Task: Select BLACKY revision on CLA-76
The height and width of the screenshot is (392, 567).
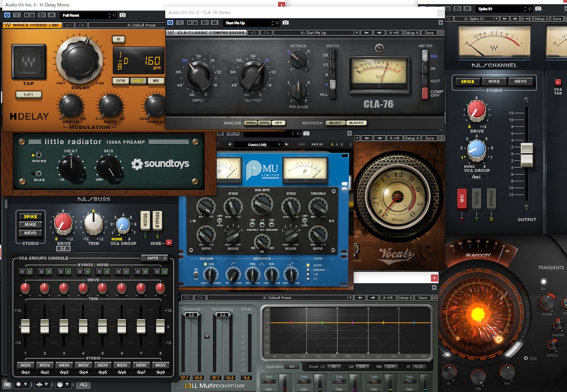Action: (356, 123)
